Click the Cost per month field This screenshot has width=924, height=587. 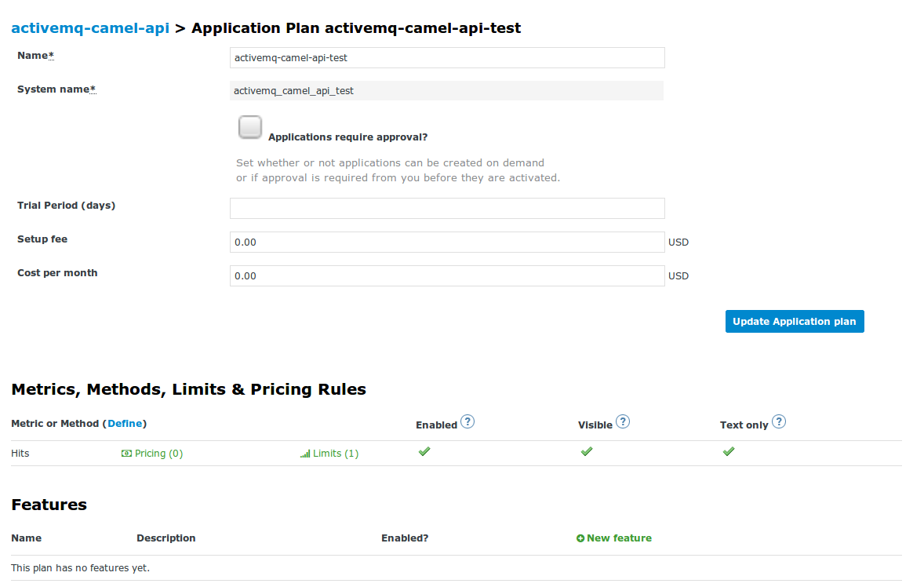446,275
